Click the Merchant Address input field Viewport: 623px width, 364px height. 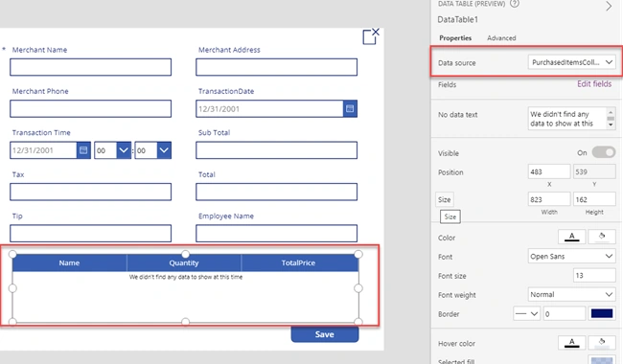tap(276, 67)
